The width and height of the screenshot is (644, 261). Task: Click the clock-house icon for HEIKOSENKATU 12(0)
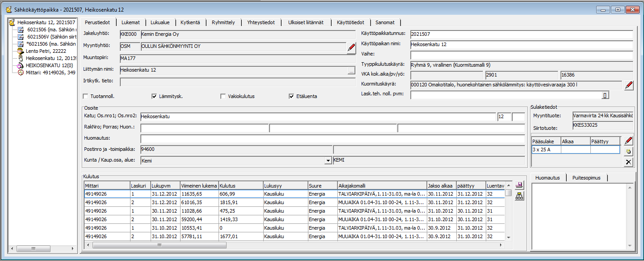click(21, 65)
